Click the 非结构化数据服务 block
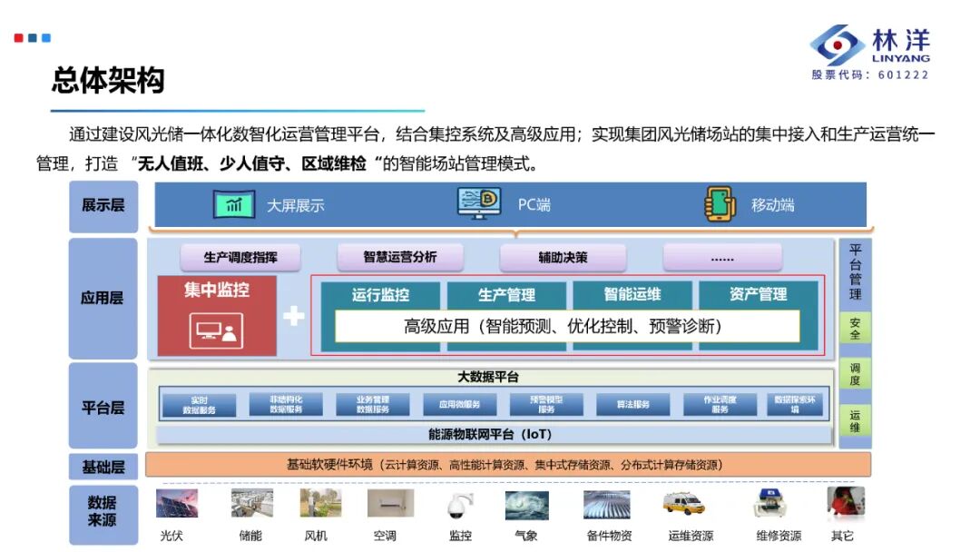This screenshot has width=980, height=552. click(286, 404)
